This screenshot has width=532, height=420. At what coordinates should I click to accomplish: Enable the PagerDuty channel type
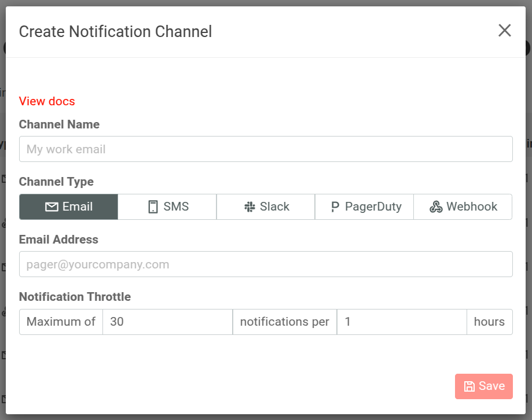(x=364, y=206)
